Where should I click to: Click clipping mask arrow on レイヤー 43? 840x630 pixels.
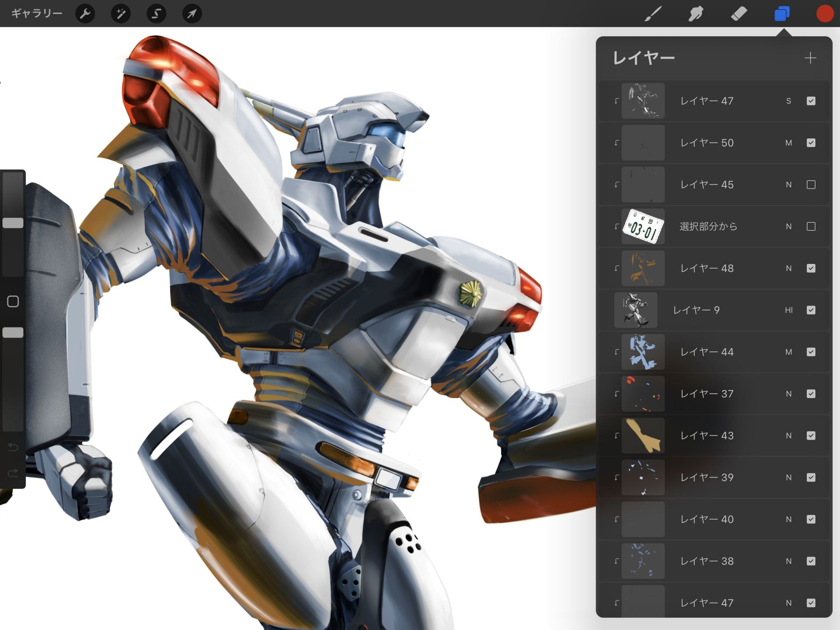click(616, 435)
